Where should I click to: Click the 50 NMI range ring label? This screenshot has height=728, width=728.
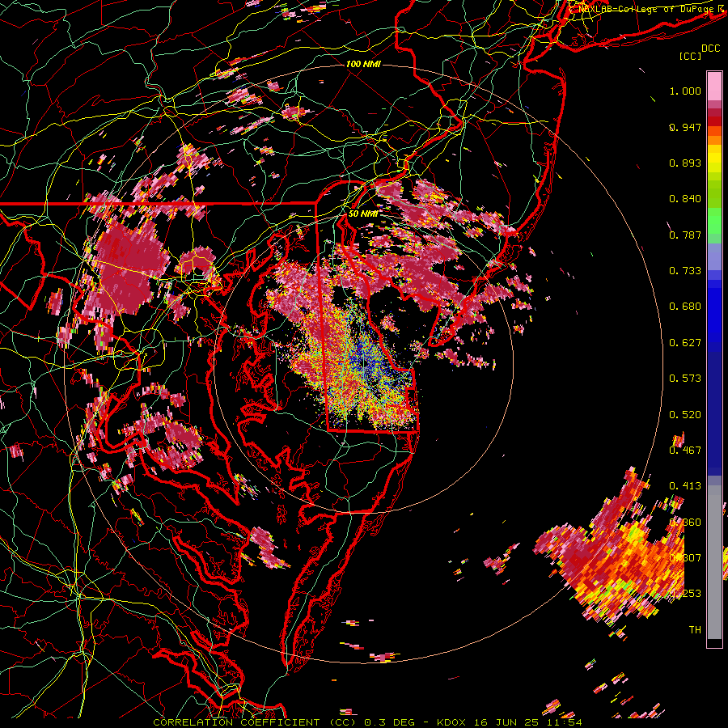tap(363, 214)
